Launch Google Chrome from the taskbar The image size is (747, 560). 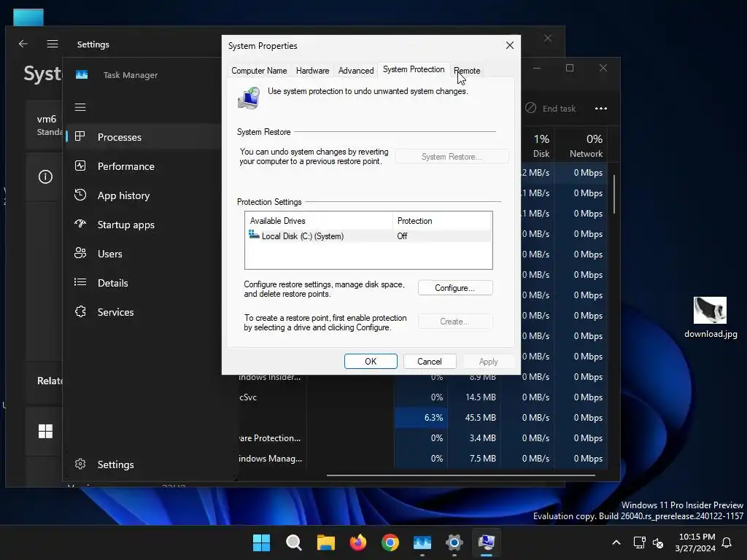390,542
